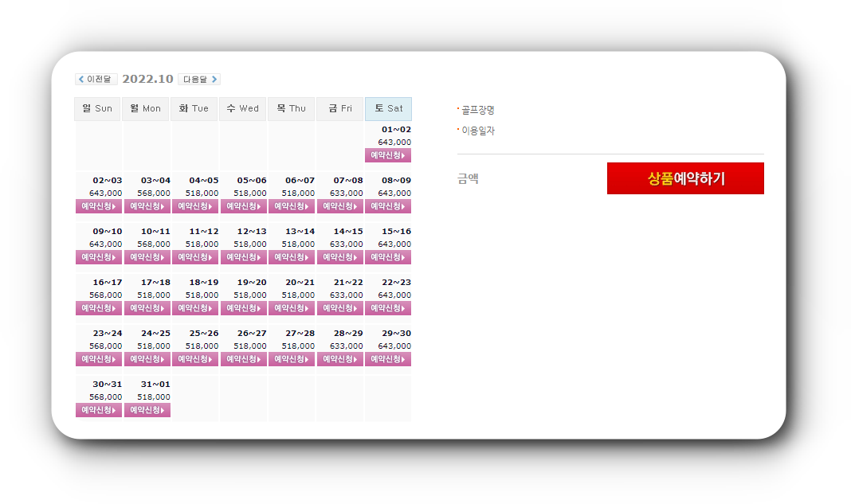Screen dimensions: 851x504
Task: Request reservation for 07~08
Action: pyautogui.click(x=339, y=206)
